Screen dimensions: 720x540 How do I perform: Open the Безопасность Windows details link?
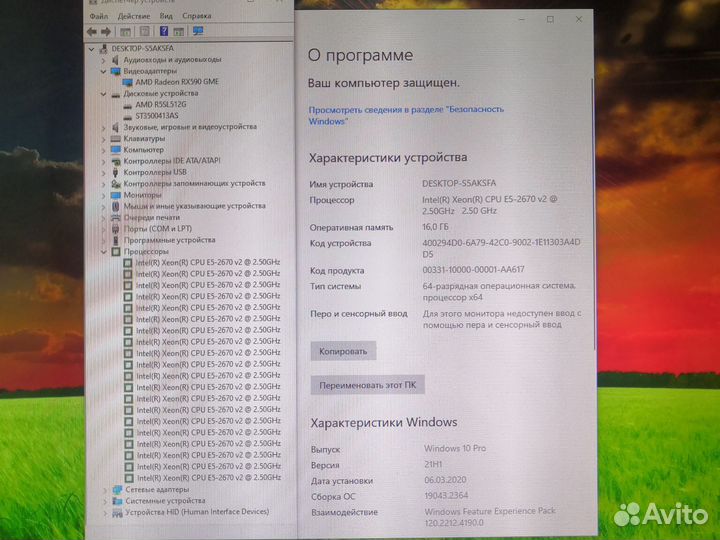pos(406,116)
